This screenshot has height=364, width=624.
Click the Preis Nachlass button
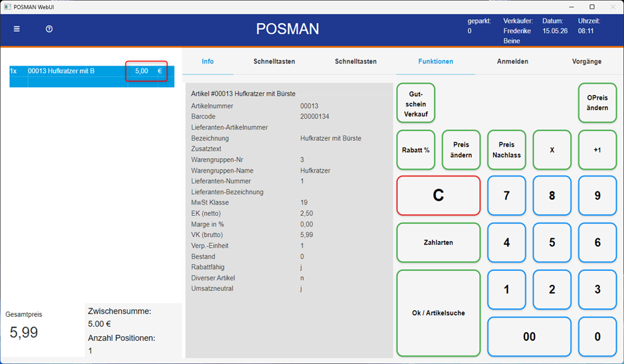click(x=506, y=150)
